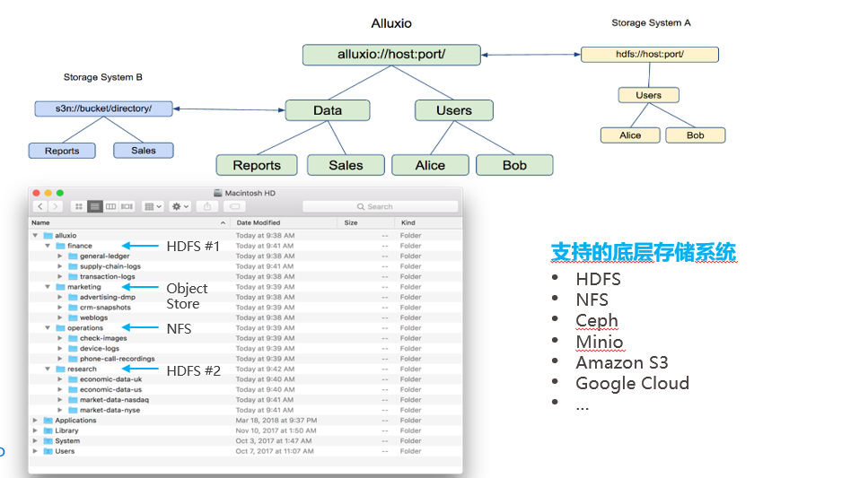Click the research folder icon
Viewport: 868px width, 478px height.
pyautogui.click(x=60, y=369)
